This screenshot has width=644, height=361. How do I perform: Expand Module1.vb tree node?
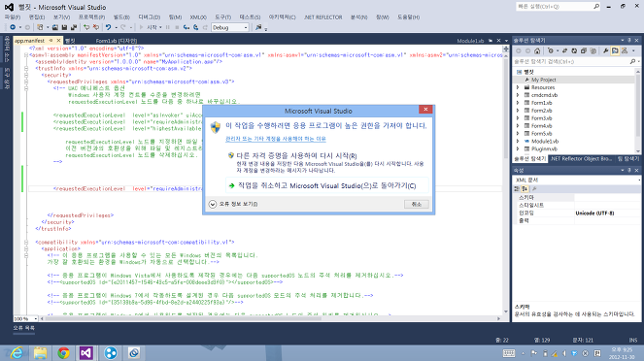[x=518, y=141]
